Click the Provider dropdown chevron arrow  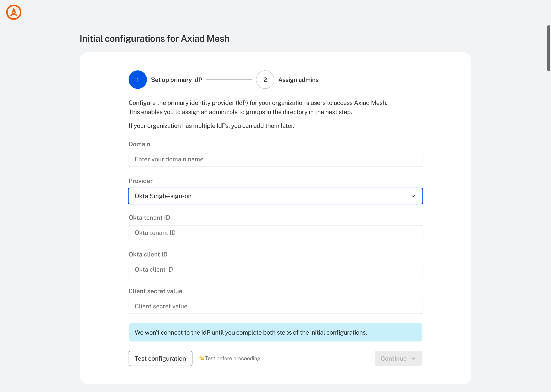tap(413, 196)
